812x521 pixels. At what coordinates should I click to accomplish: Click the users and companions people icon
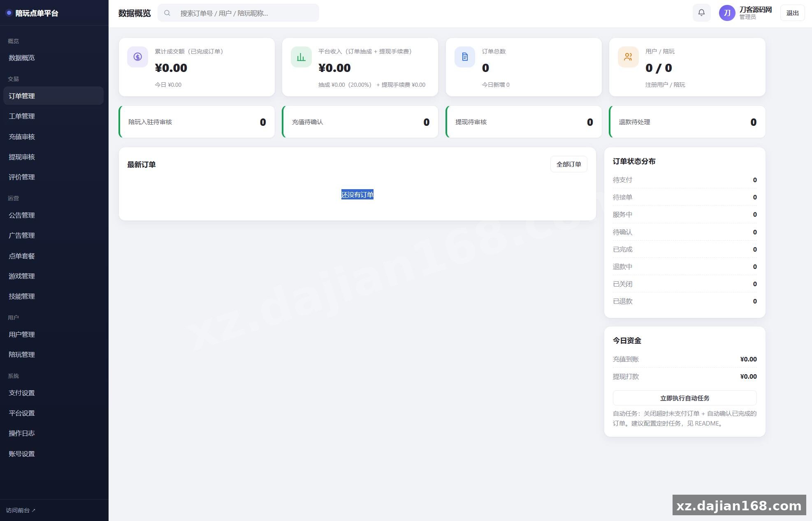(628, 57)
